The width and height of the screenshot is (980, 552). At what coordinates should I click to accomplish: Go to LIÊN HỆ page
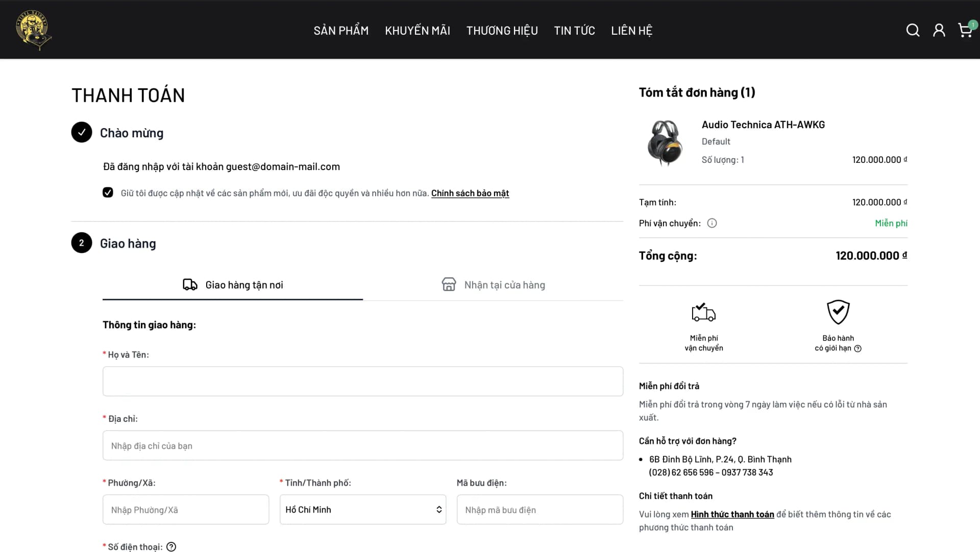coord(632,31)
